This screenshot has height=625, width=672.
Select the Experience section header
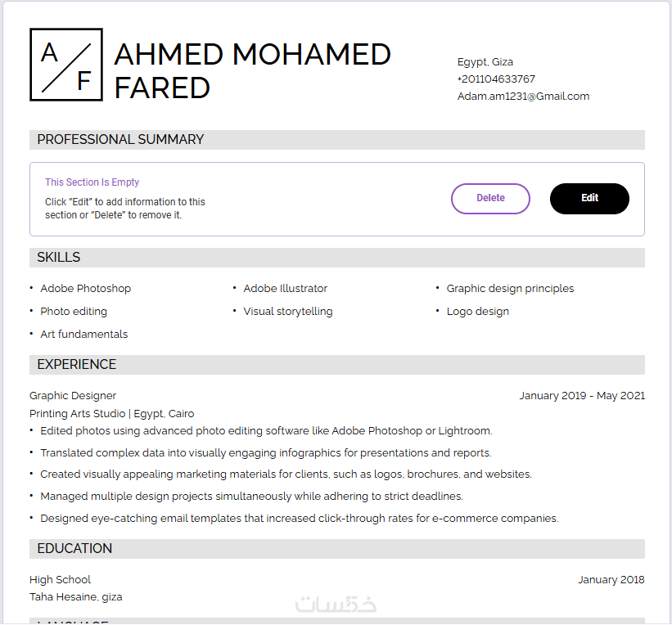tap(77, 365)
